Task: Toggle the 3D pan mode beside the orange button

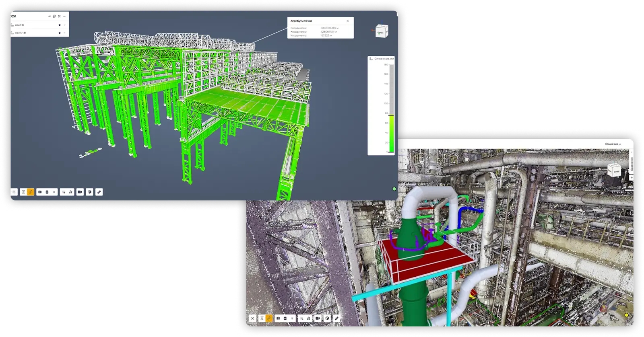Action: coord(23,192)
